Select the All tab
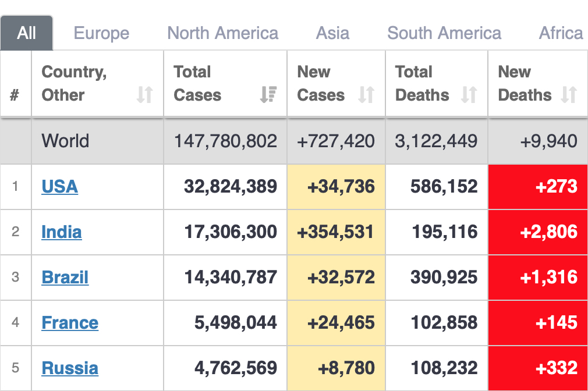Screen dimensions: 588x391 point(27,33)
